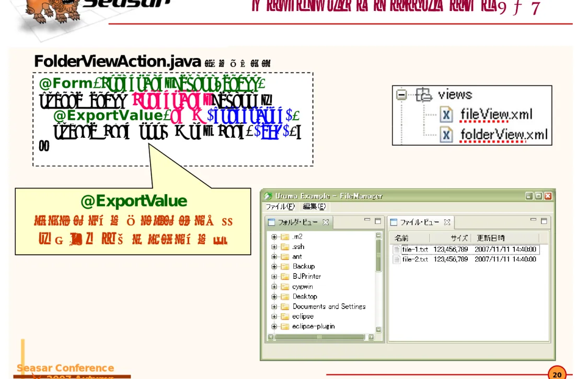Screen dimensions: 588x379
Task: Click the folder tree horizontal scrollbar
Action: (x=320, y=337)
